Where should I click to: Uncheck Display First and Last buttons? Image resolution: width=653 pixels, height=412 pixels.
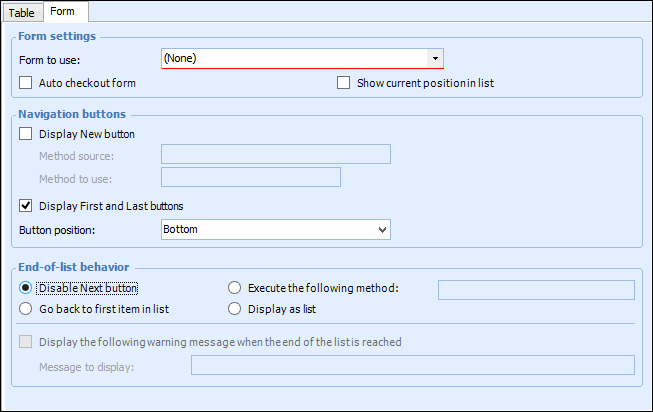(x=27, y=206)
